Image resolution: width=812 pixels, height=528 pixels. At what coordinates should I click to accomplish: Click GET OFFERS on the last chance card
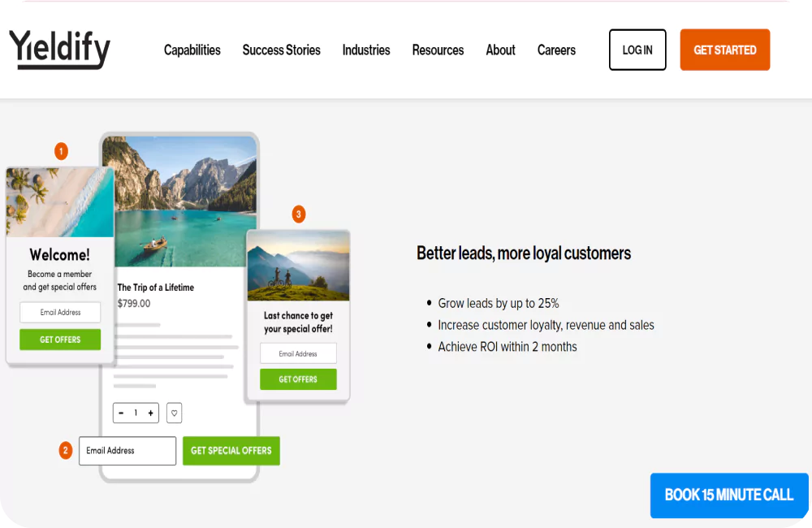click(x=298, y=379)
